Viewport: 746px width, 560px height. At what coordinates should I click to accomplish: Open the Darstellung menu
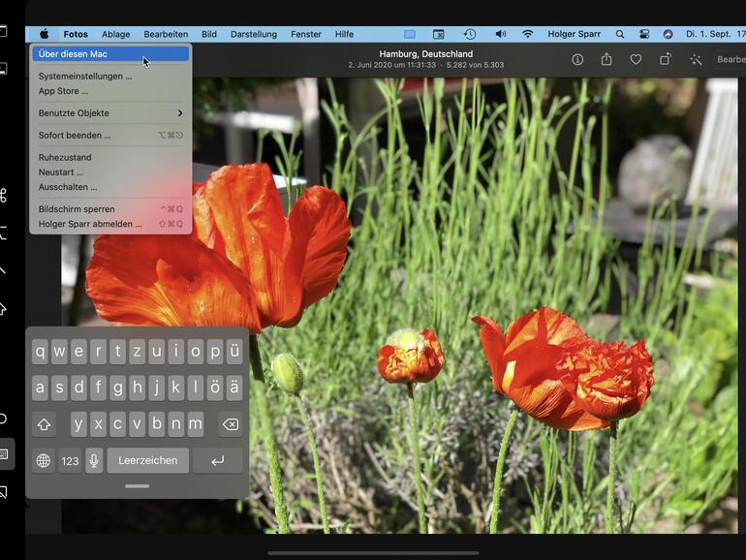[x=254, y=34]
